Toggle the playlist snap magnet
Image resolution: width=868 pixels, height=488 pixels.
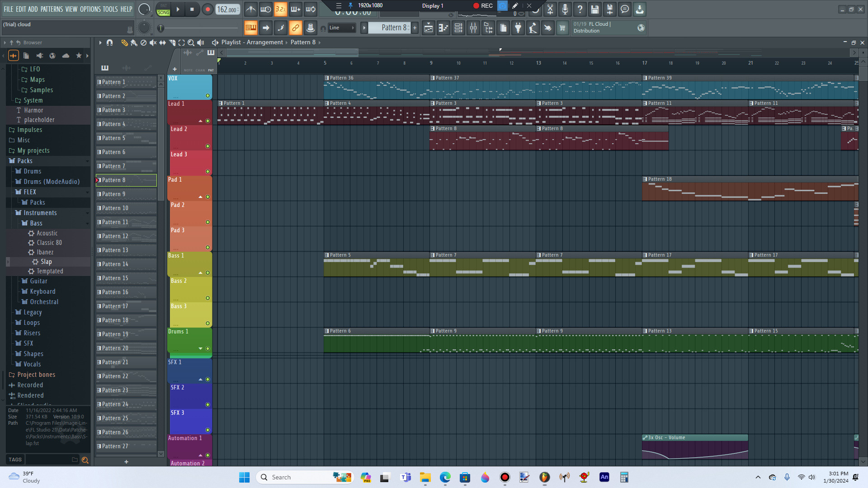tap(109, 42)
